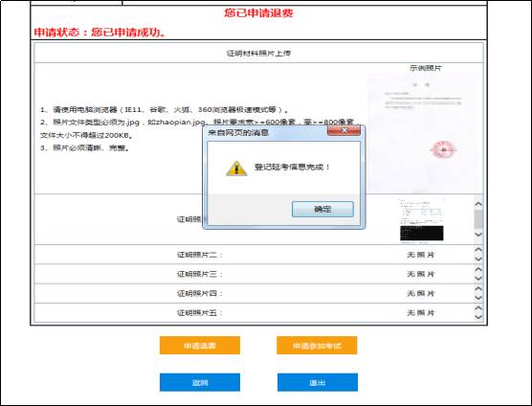Click the 无照片 placeholder for 证明照片五
532x406 pixels.
pyautogui.click(x=421, y=313)
